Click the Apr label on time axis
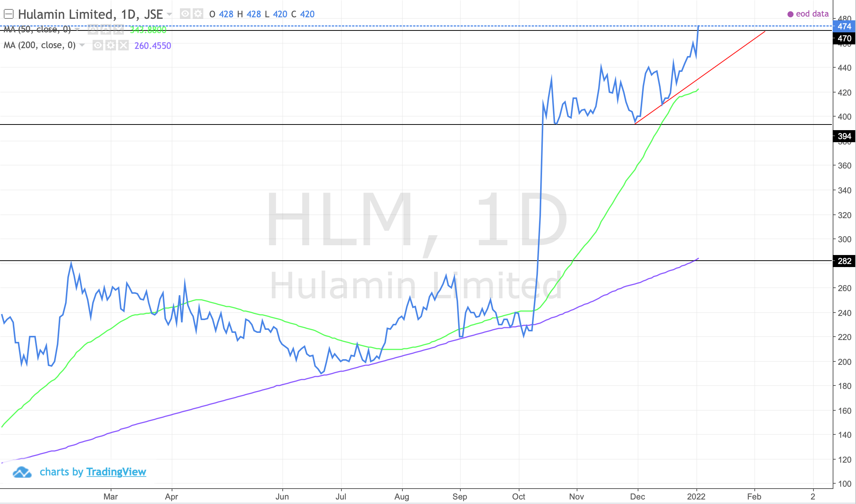This screenshot has width=856, height=504. [x=172, y=496]
